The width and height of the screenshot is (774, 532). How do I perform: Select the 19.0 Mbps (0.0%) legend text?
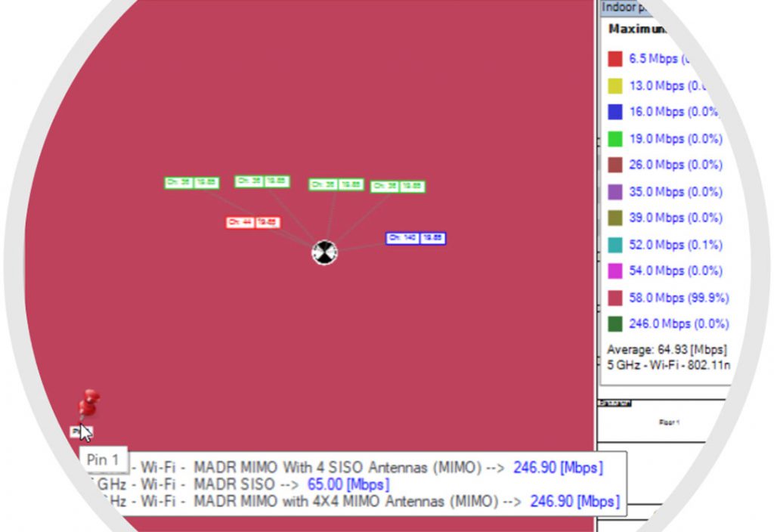coord(676,139)
